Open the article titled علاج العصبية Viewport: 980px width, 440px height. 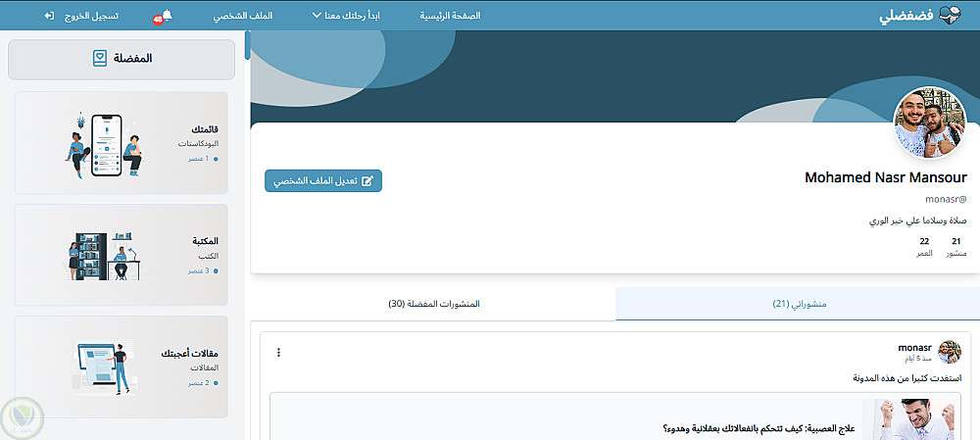tap(759, 430)
